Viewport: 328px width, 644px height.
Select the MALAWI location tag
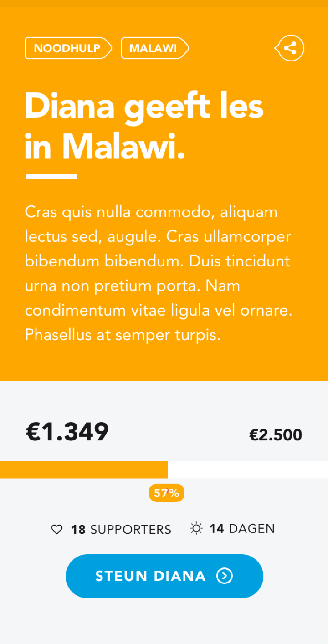point(154,48)
